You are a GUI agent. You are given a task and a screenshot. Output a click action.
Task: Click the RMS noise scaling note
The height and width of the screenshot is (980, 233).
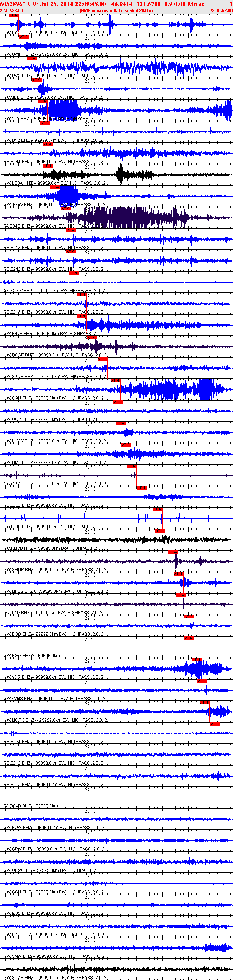116,11
